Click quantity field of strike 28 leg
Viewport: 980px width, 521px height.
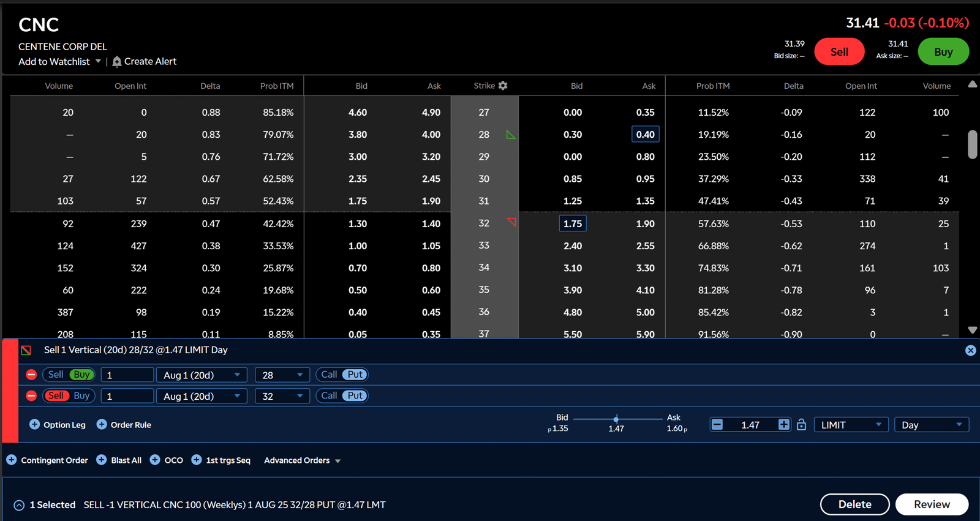[x=127, y=375]
